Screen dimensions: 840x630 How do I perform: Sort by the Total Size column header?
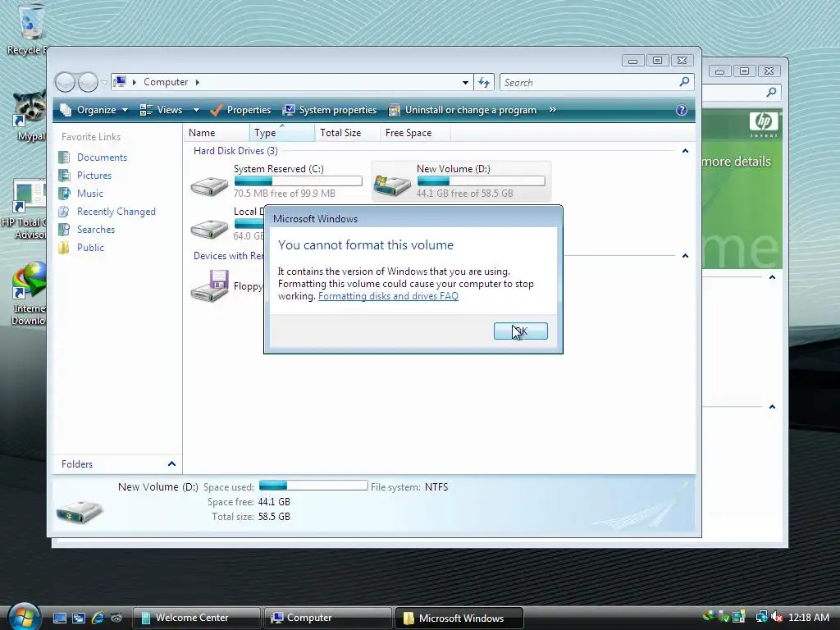point(348,133)
